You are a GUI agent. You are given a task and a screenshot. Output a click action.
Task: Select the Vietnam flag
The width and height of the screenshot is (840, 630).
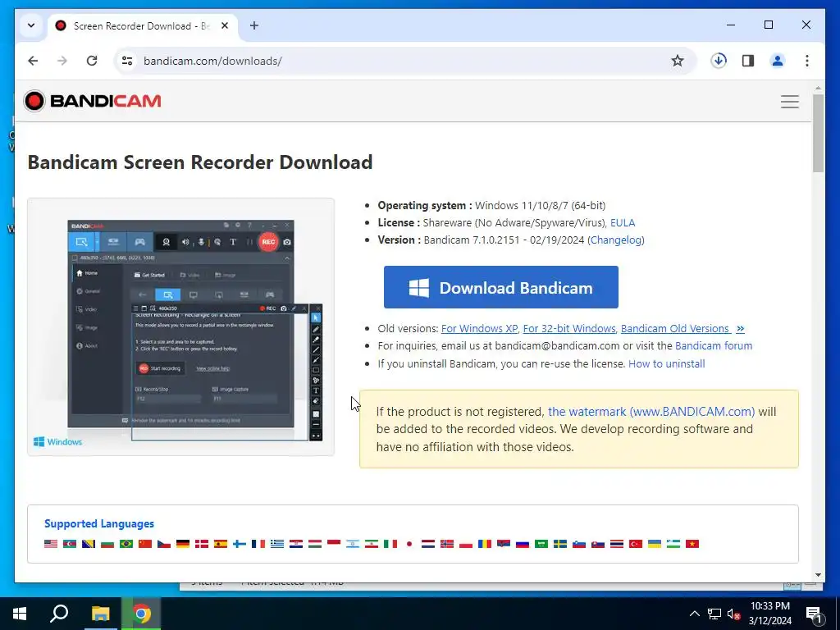click(x=692, y=544)
